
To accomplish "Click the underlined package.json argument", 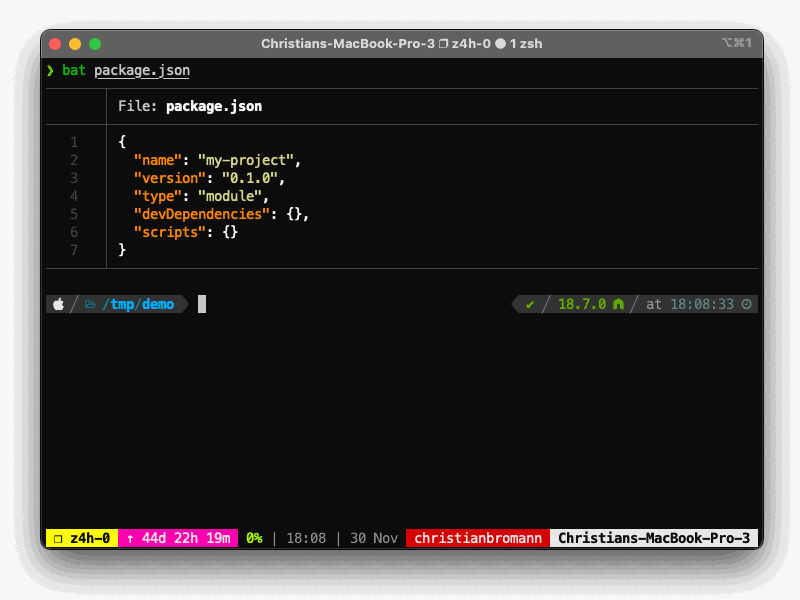I will pyautogui.click(x=142, y=70).
